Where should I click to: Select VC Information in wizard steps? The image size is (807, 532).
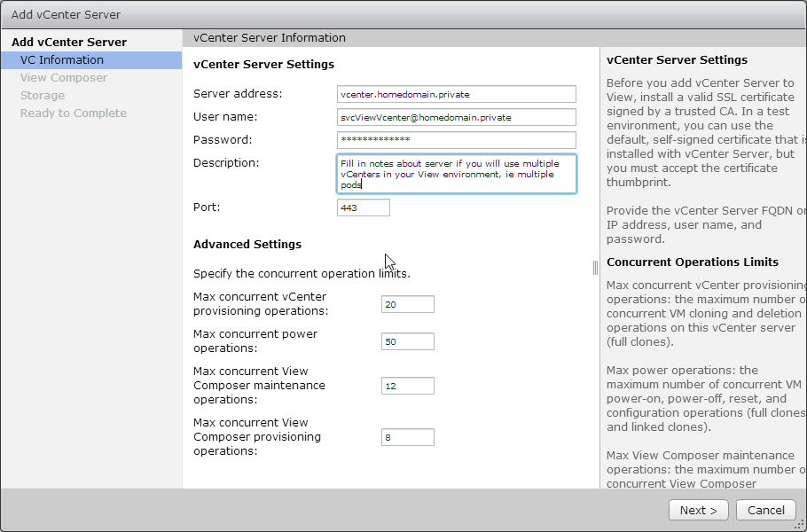click(x=62, y=60)
